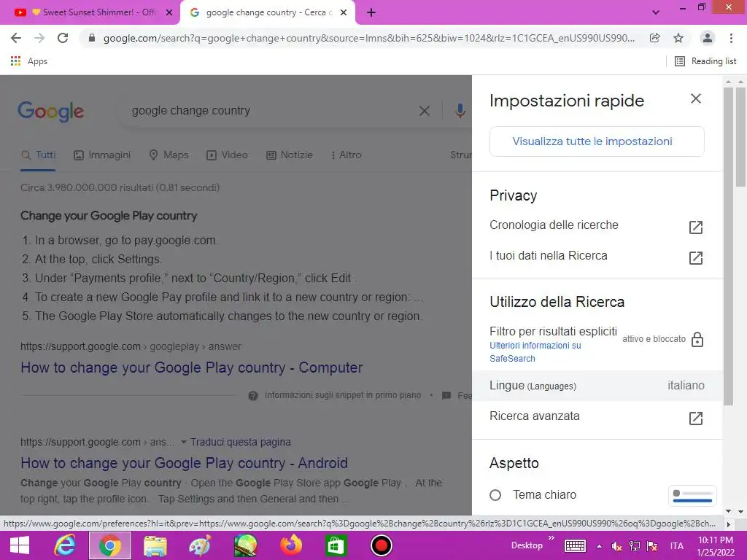
Task: Go back in browser history
Action: (x=16, y=38)
